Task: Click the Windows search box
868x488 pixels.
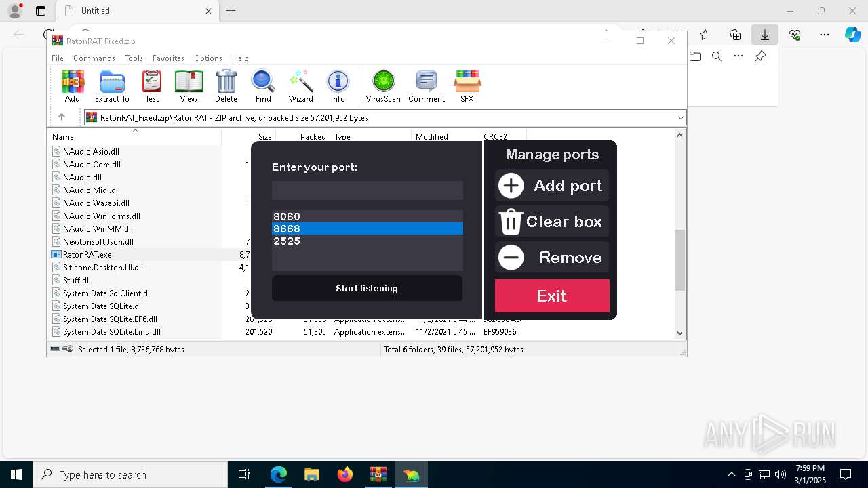Action: point(130,474)
